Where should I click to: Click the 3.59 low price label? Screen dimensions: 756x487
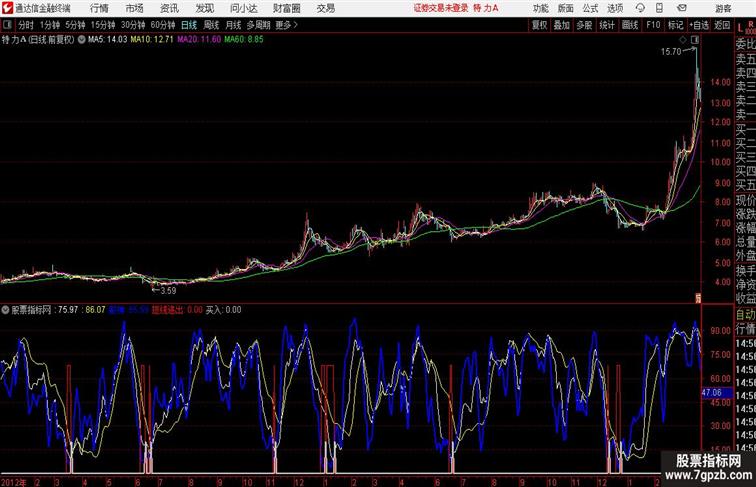(x=168, y=290)
